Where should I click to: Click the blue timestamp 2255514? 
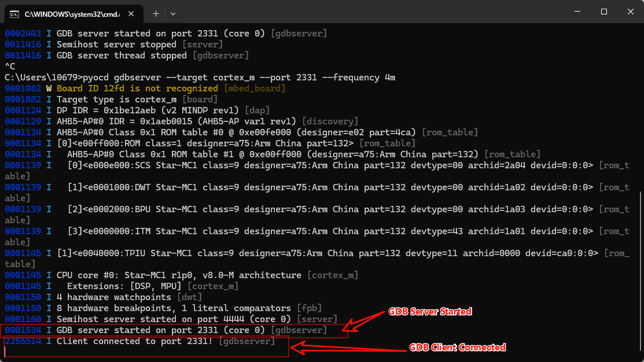[23, 341]
